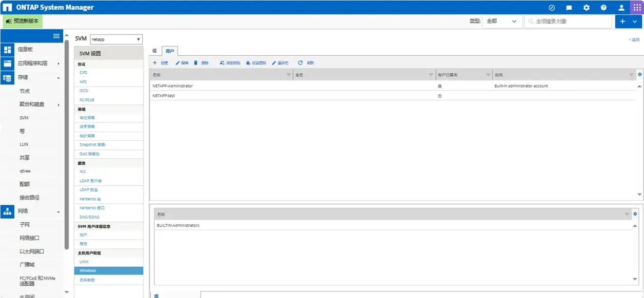Switch to the 组 tab
This screenshot has width=644, height=298.
tap(155, 51)
